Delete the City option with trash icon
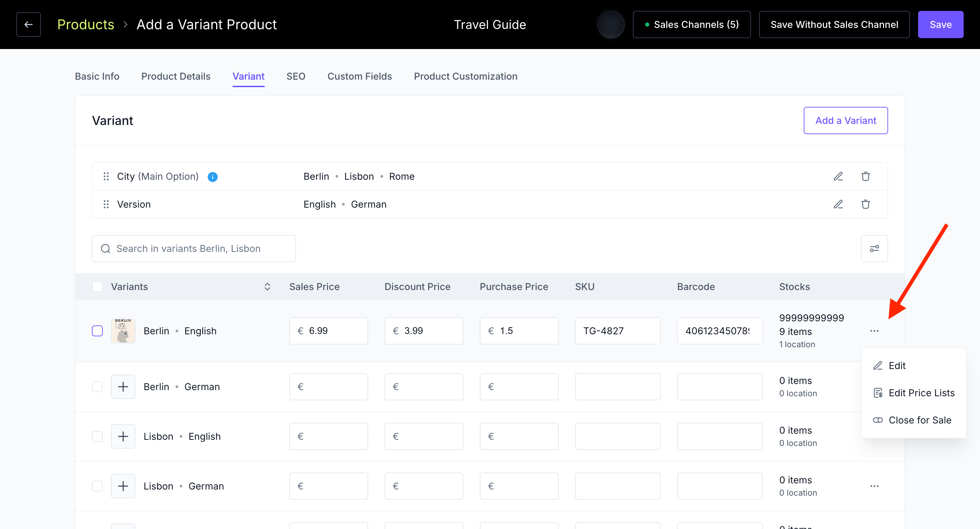Viewport: 980px width, 529px height. pos(865,176)
